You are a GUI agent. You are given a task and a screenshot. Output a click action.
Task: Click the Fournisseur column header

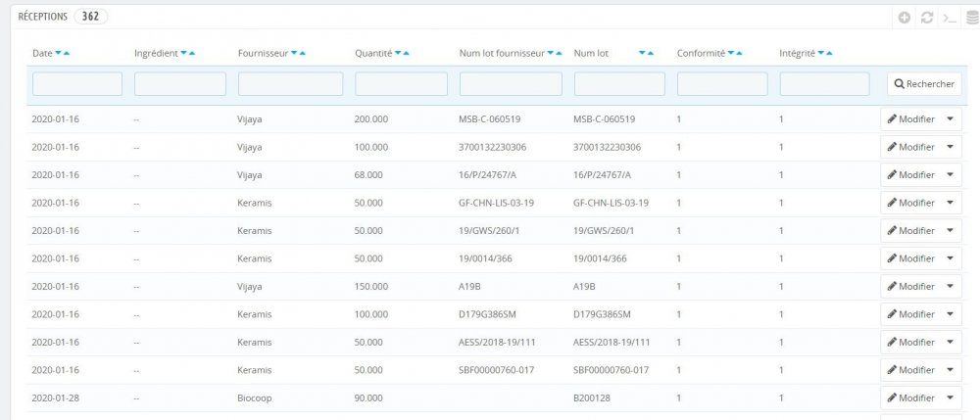tap(263, 54)
